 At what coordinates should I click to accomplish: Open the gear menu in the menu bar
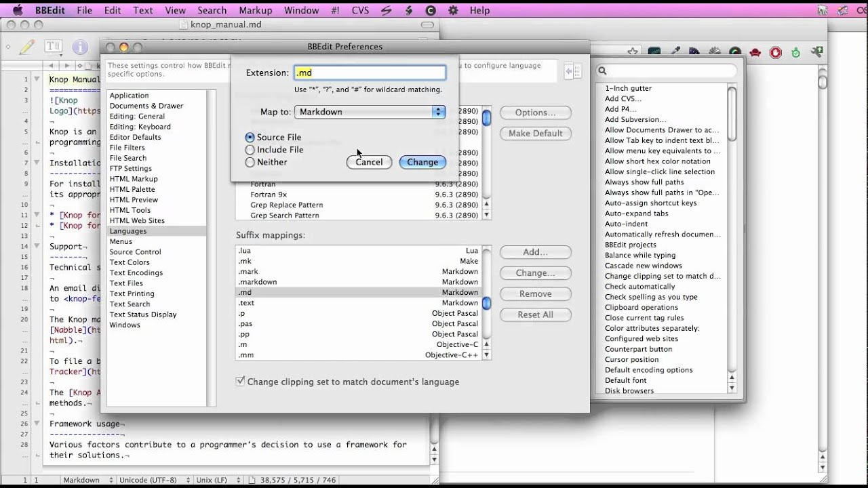(453, 10)
